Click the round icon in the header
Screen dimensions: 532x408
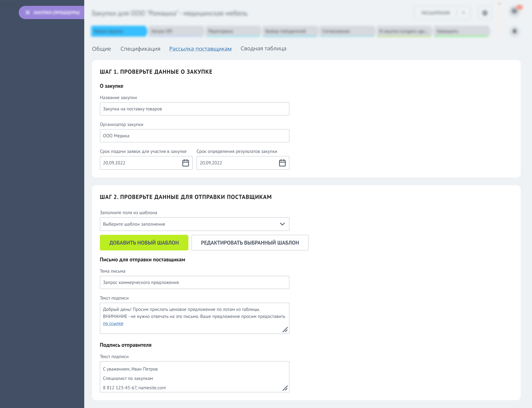[x=485, y=13]
